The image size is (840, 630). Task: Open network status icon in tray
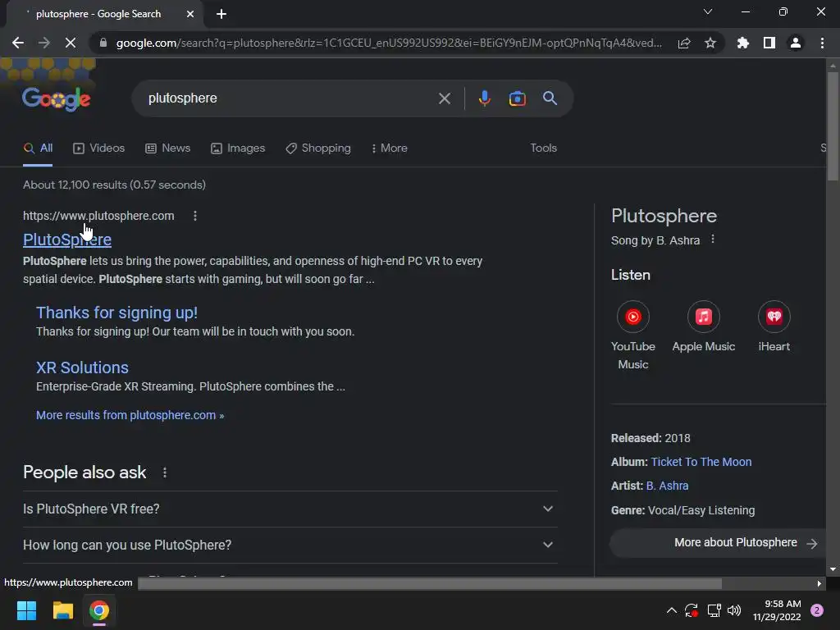[714, 610]
